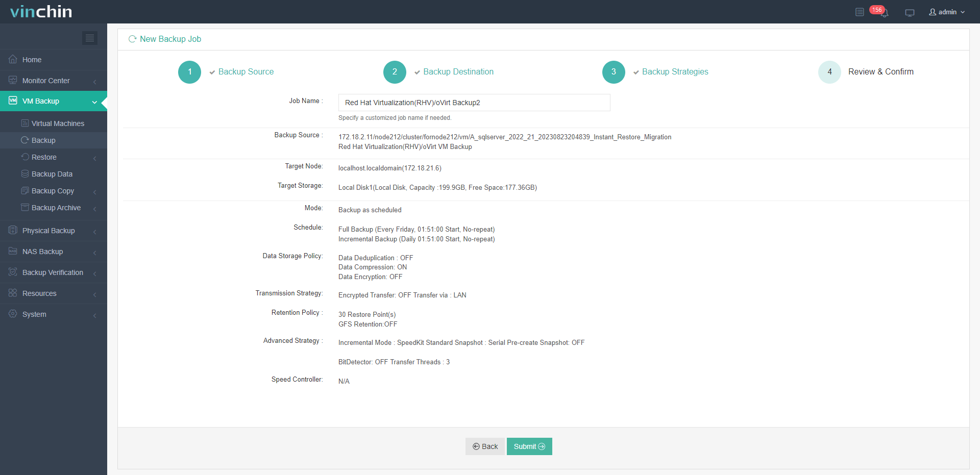Open Virtual Machines in sidebar
980x475 pixels.
coord(58,123)
